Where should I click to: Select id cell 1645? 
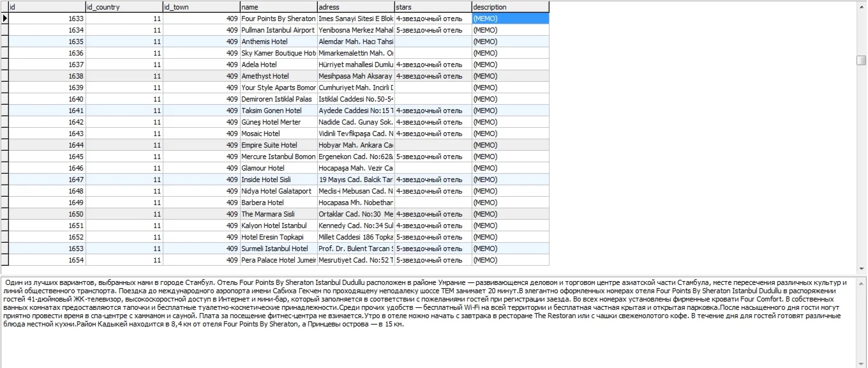47,157
